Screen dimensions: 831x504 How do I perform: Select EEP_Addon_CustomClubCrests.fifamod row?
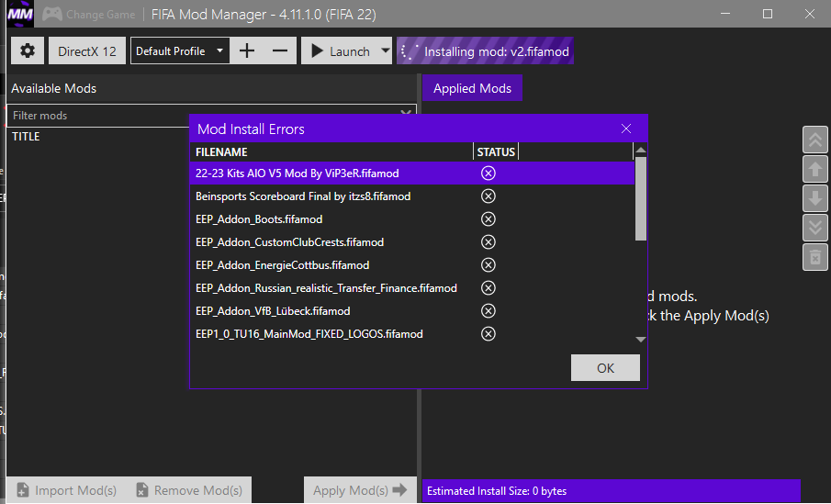(x=412, y=242)
